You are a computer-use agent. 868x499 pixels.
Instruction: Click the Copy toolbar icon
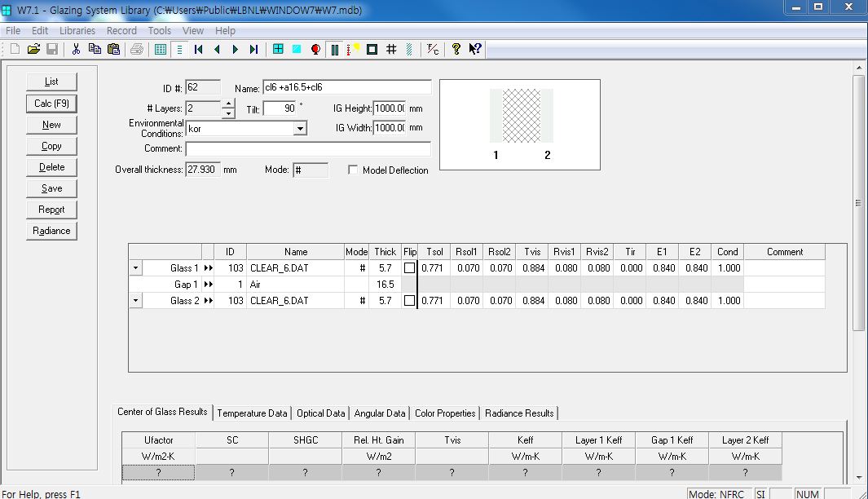(x=95, y=49)
